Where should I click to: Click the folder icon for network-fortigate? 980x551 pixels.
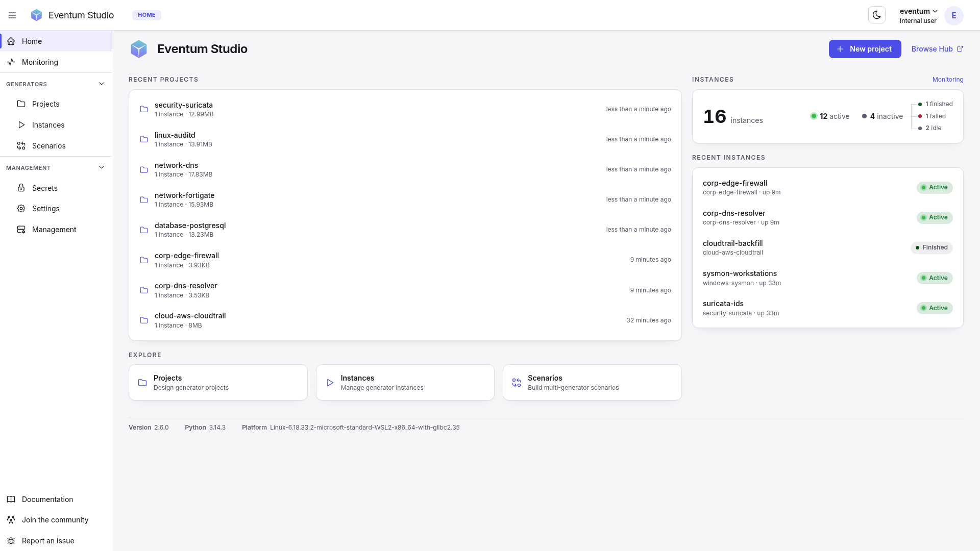click(x=144, y=199)
